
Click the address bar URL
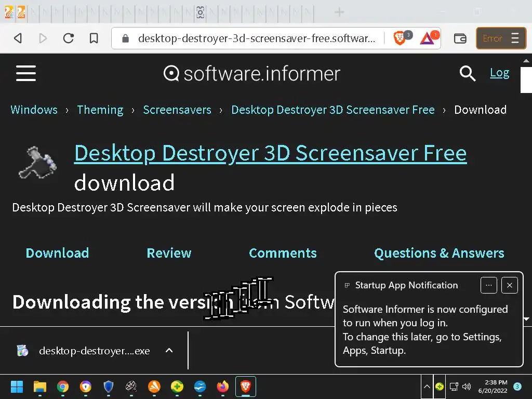point(257,38)
